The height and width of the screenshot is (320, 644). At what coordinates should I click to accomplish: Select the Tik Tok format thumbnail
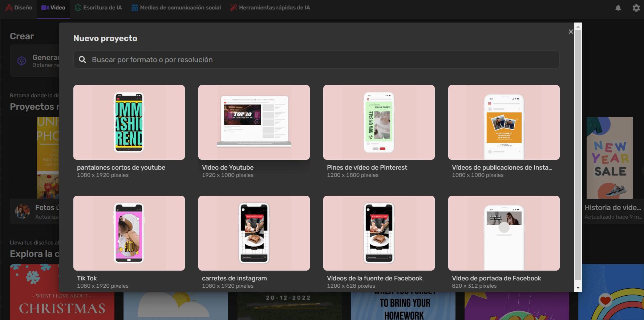click(129, 233)
